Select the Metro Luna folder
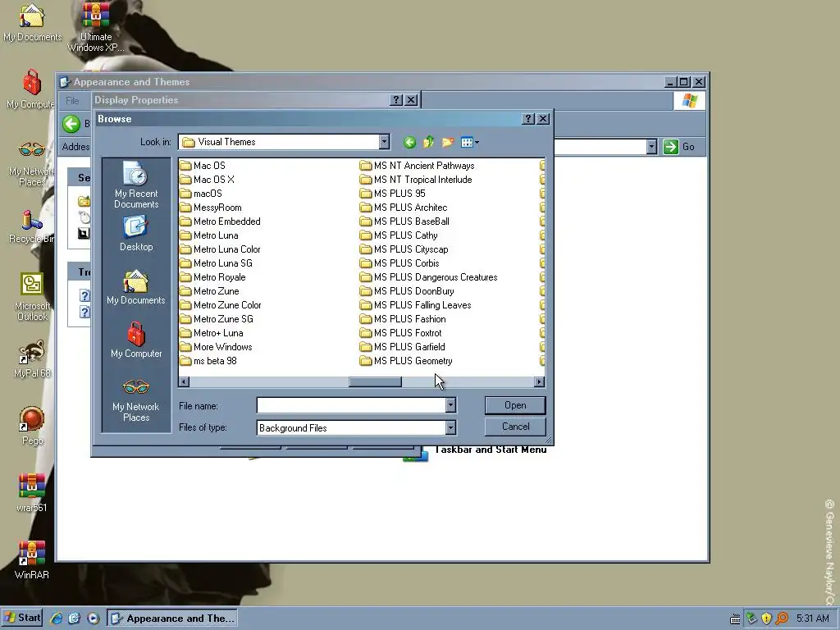This screenshot has height=630, width=840. (x=209, y=235)
